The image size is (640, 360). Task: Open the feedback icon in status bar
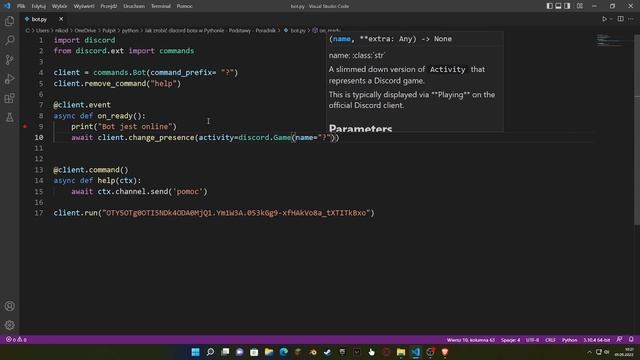[620, 339]
